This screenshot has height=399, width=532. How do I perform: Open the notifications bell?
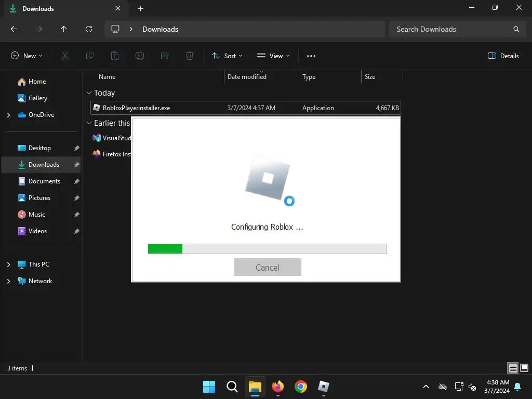(x=518, y=387)
